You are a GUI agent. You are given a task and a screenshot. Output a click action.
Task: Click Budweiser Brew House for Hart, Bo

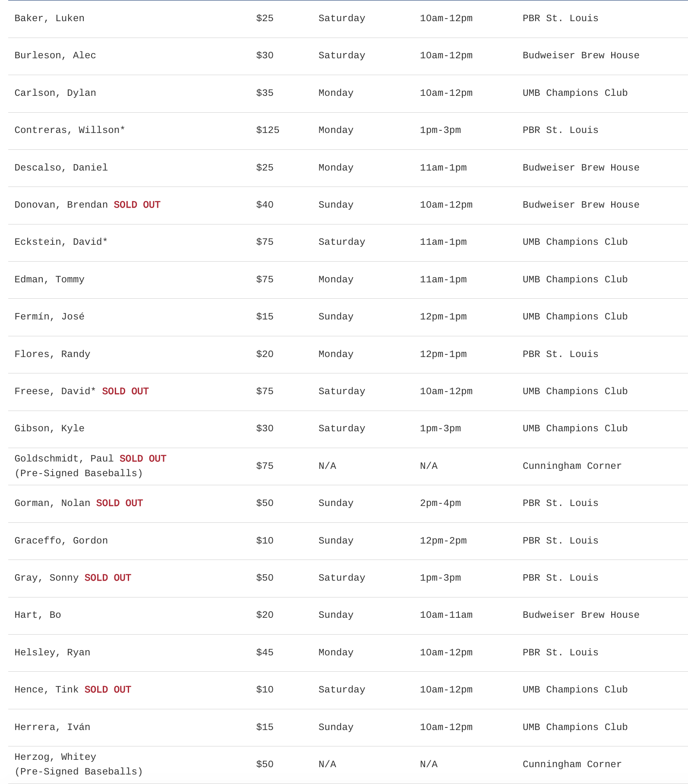581,615
